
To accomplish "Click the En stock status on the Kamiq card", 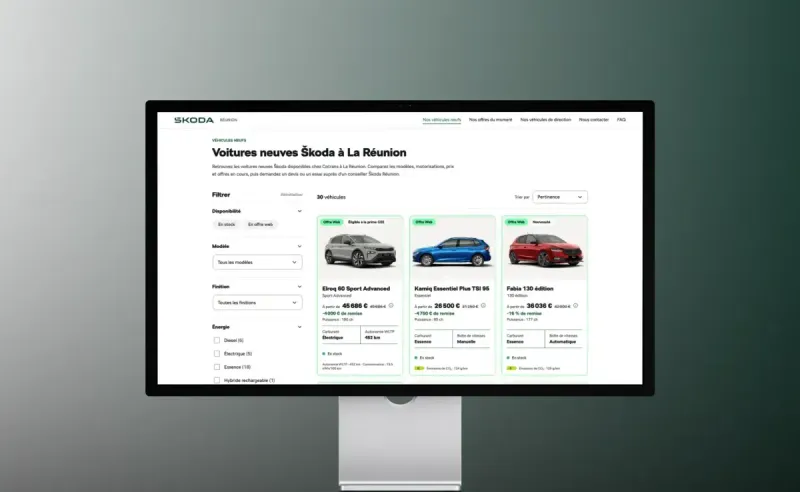I will pyautogui.click(x=424, y=358).
